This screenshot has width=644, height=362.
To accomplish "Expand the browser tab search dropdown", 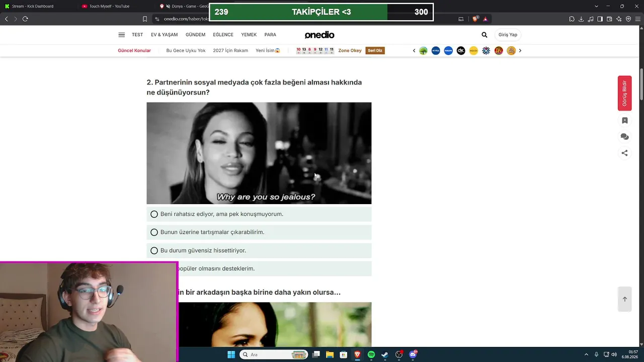I will click(x=597, y=6).
